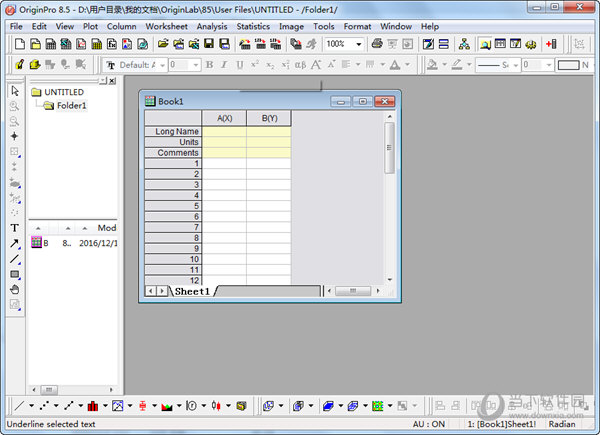Click row 1 cell in column A
Viewport: 600px width, 435px height.
point(224,163)
